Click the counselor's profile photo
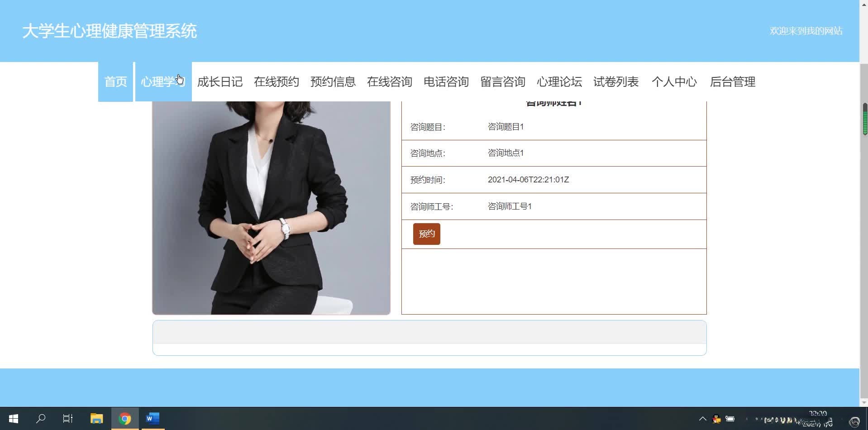The width and height of the screenshot is (868, 430). pyautogui.click(x=271, y=206)
